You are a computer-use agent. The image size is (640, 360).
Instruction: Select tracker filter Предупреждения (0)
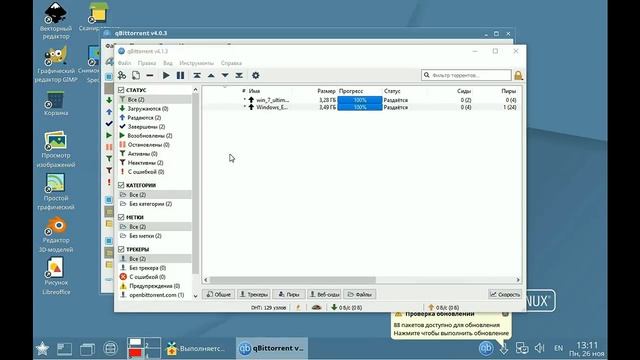tap(154, 286)
